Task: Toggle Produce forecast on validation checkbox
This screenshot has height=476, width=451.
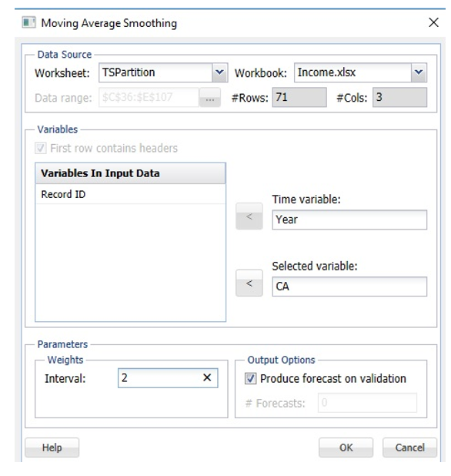Action: pyautogui.click(x=250, y=379)
